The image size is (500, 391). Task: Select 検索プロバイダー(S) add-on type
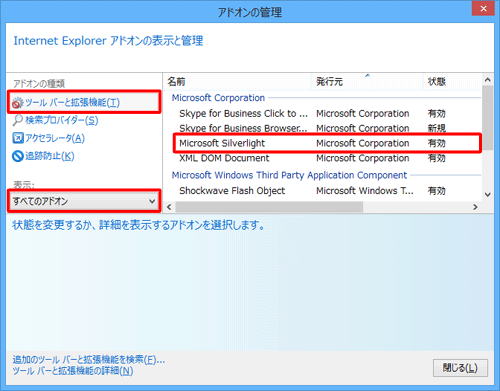[62, 120]
